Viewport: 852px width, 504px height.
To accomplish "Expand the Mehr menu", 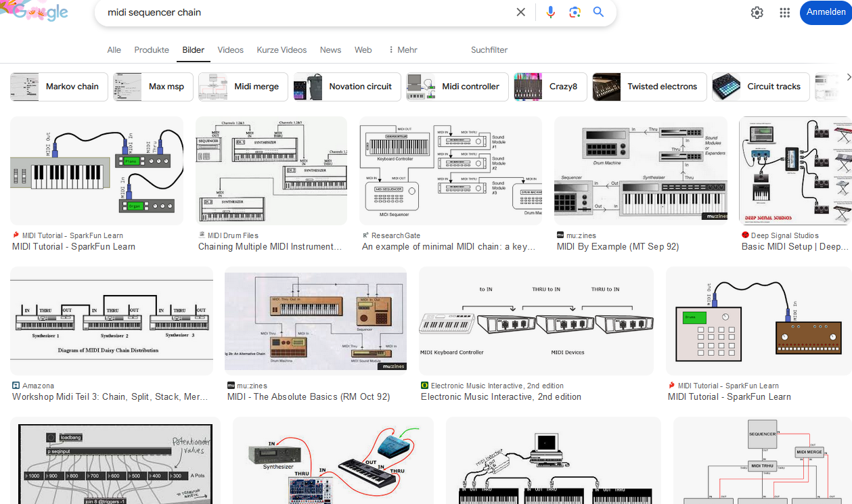I will [403, 50].
